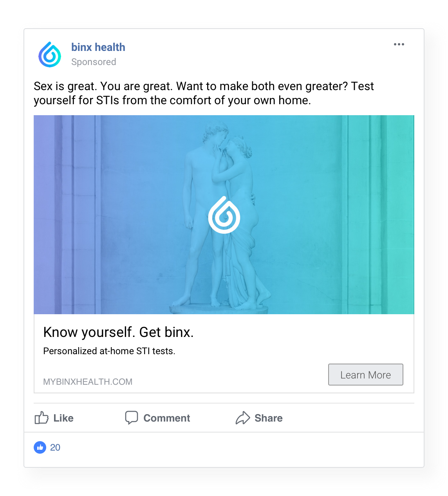View the 20 reactions count

pyautogui.click(x=55, y=447)
